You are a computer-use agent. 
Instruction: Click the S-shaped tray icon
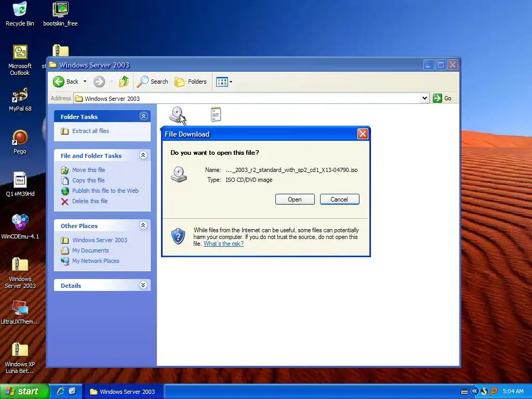pyautogui.click(x=484, y=392)
